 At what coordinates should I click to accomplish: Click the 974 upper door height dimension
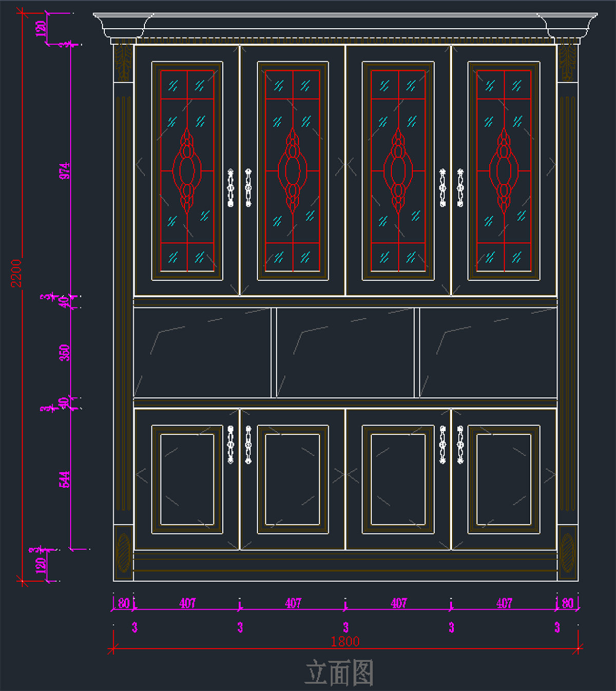[x=65, y=171]
